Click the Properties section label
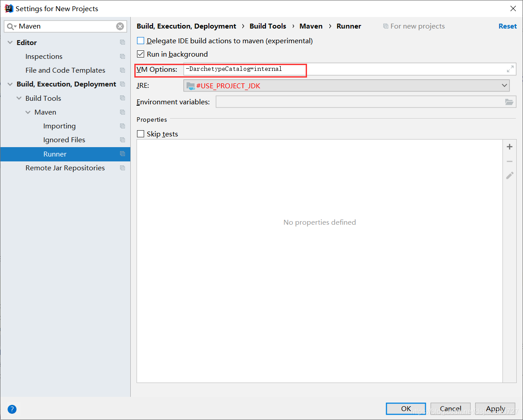523x420 pixels. tap(151, 119)
